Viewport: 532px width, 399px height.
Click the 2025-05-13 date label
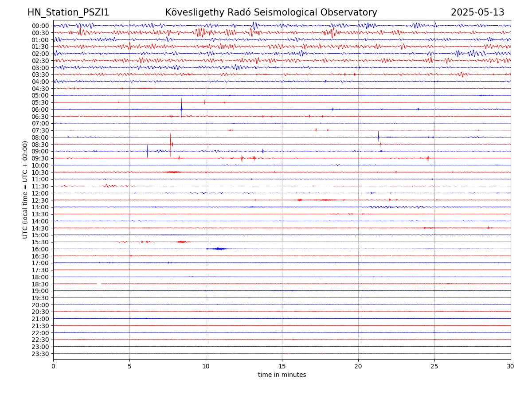[477, 12]
